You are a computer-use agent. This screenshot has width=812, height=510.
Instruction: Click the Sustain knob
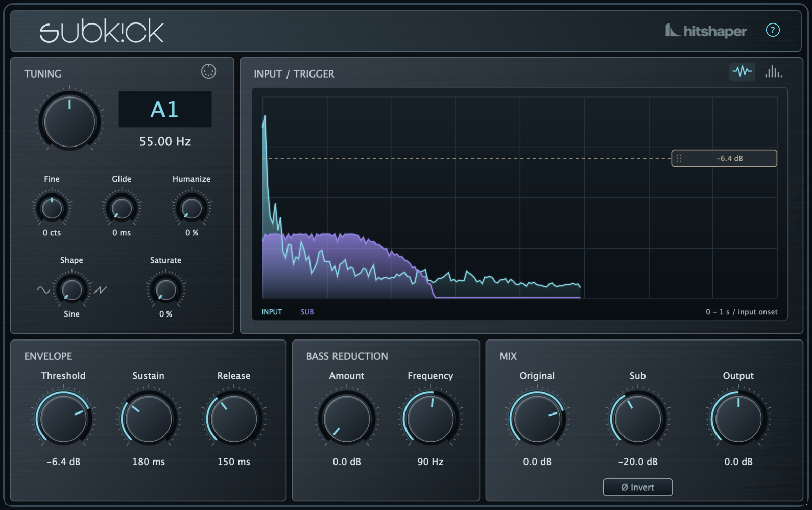tap(149, 418)
